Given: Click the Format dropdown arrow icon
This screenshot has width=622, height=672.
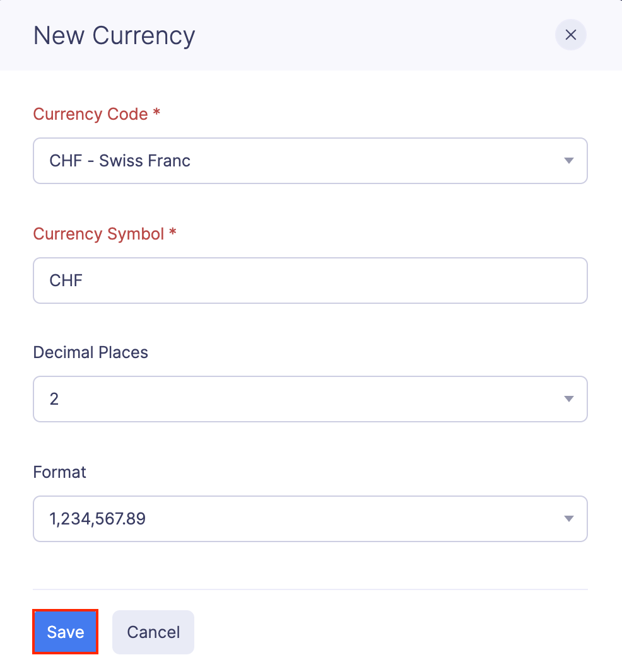Looking at the screenshot, I should [568, 519].
